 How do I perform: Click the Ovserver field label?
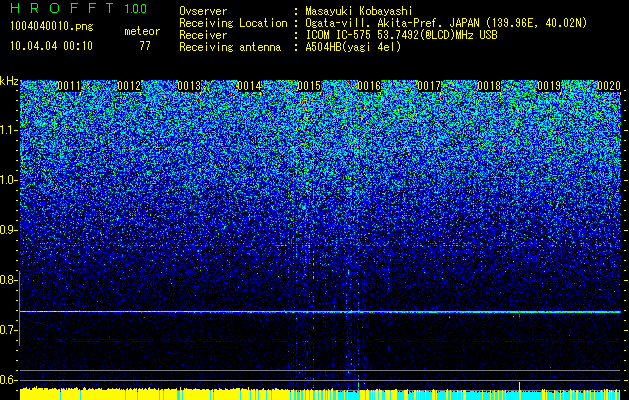[x=203, y=11]
